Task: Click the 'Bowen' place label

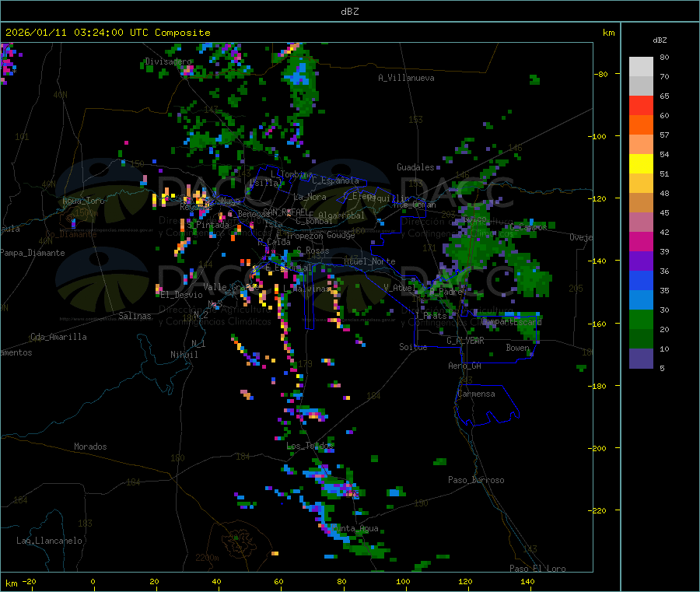Action: (x=517, y=347)
